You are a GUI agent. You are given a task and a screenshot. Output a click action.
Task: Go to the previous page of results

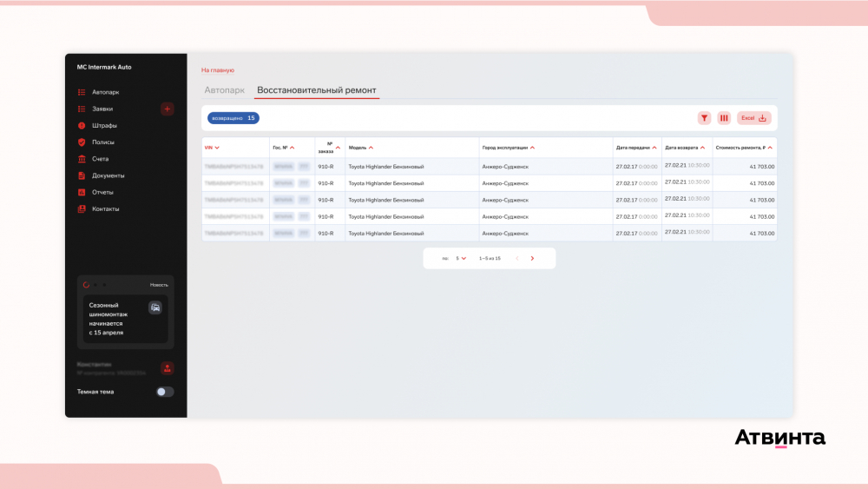pos(517,258)
